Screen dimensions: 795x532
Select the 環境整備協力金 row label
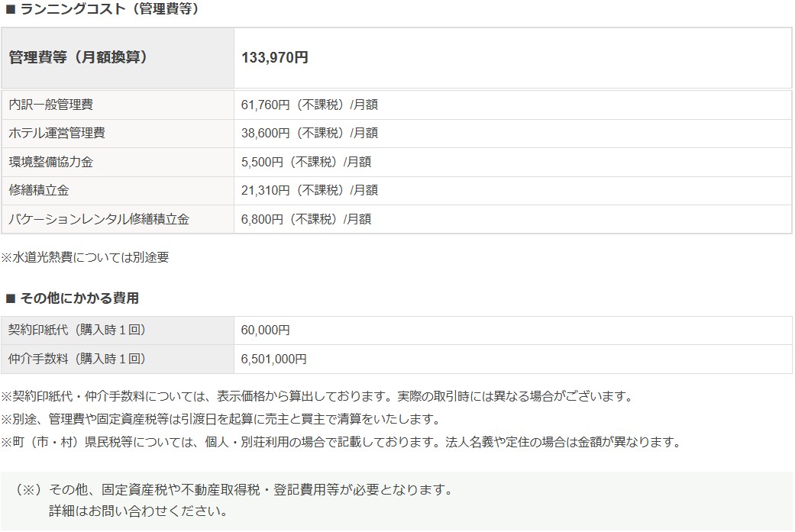[51, 162]
